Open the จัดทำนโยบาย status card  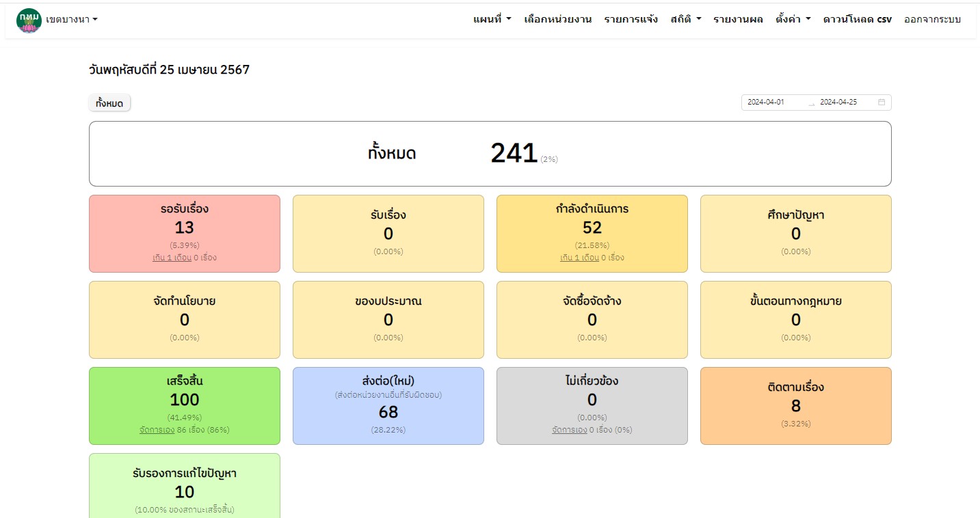click(x=185, y=320)
